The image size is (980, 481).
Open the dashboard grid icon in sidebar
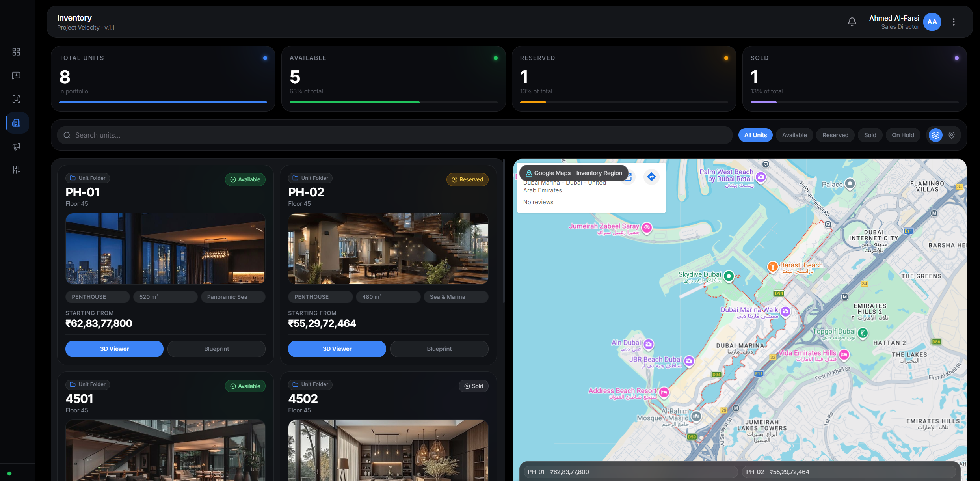coord(16,52)
